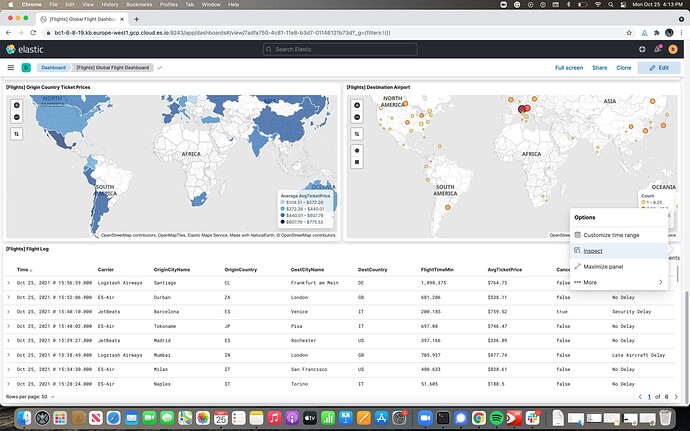
Task: Select the draw bounding box tool
Action: (357, 162)
